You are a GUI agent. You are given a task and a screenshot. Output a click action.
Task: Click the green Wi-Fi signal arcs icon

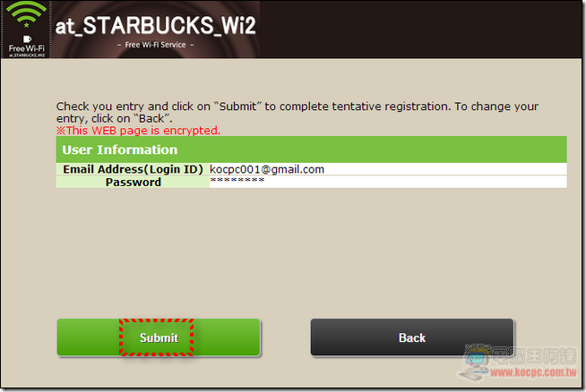(26, 12)
